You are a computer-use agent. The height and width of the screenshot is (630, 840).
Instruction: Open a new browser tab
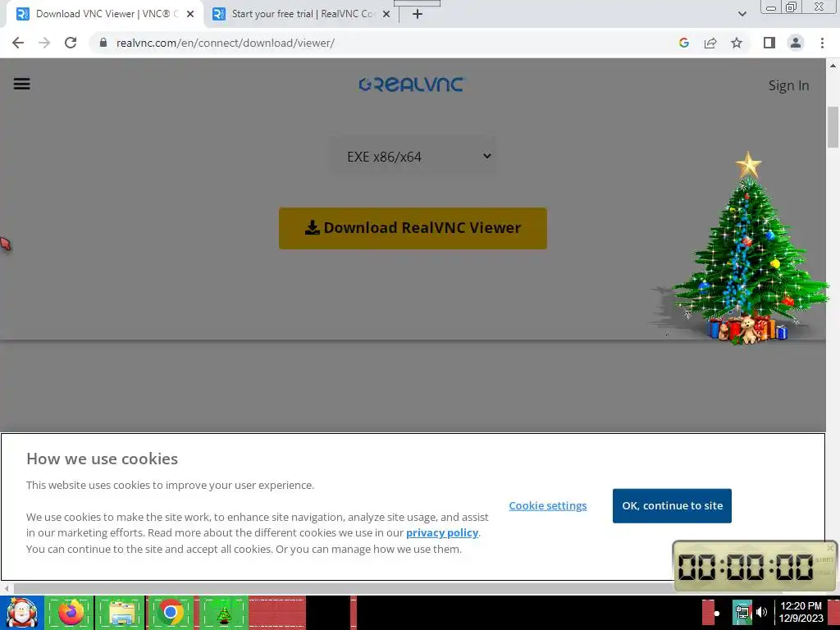(x=418, y=14)
